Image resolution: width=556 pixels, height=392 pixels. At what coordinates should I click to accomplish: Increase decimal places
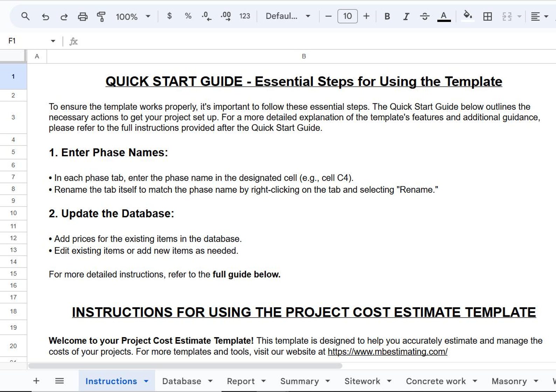(x=225, y=16)
